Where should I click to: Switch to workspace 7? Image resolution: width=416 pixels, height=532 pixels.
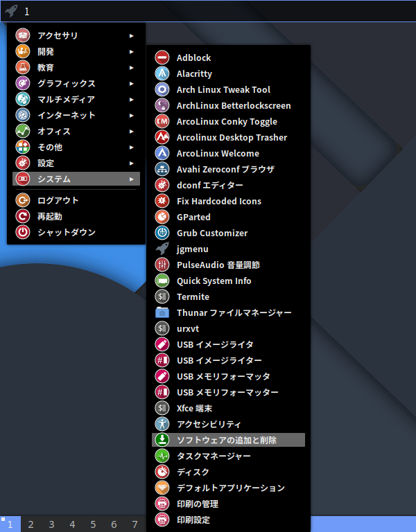click(x=135, y=524)
